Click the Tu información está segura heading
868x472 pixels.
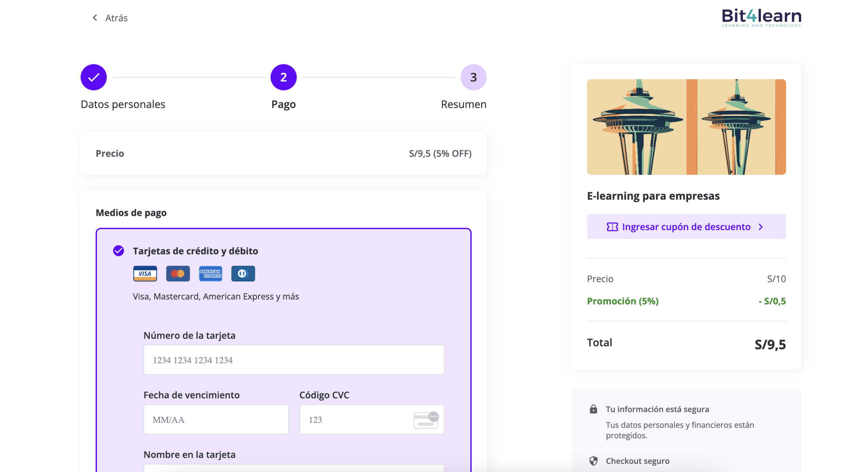(x=657, y=409)
